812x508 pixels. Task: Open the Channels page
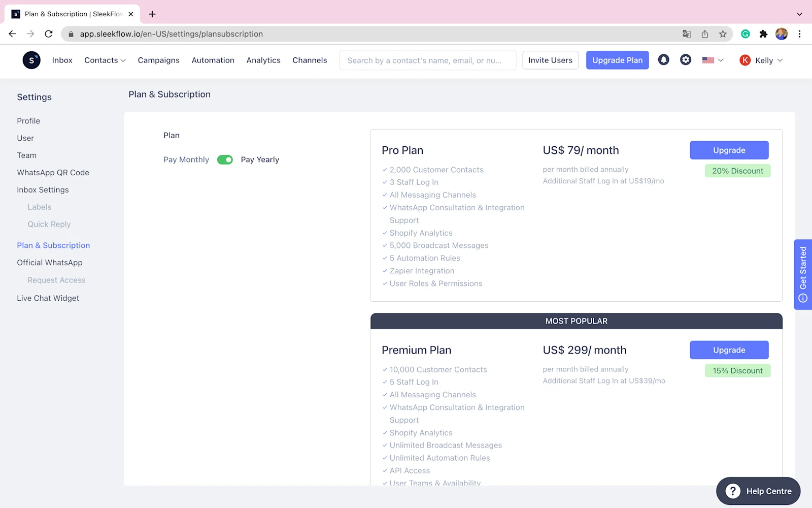[x=310, y=60]
